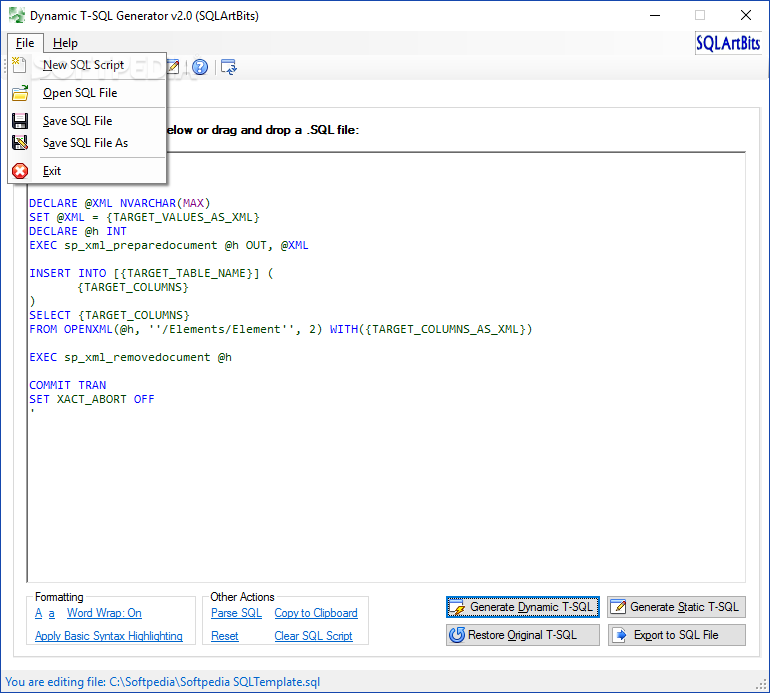
Task: Click the SQLArtBits logo
Action: 728,43
